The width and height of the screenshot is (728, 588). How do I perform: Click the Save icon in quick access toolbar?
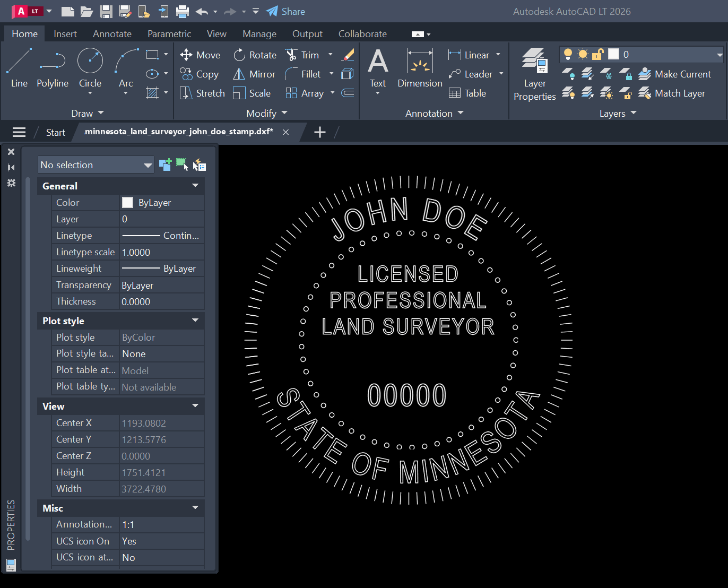click(106, 11)
